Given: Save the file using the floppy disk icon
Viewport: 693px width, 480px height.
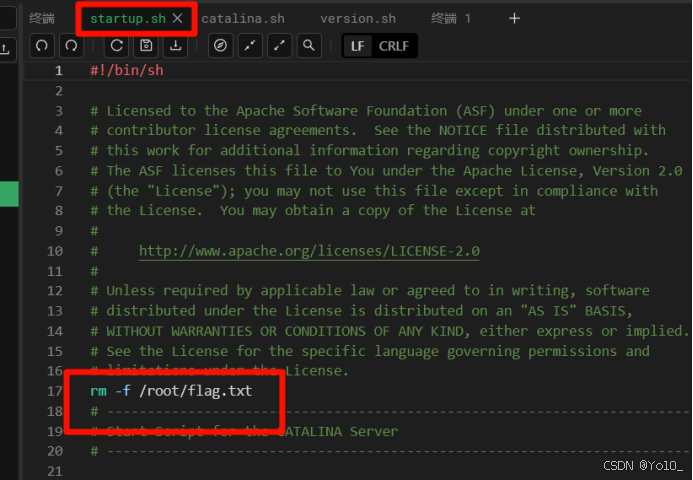Looking at the screenshot, I should (146, 46).
